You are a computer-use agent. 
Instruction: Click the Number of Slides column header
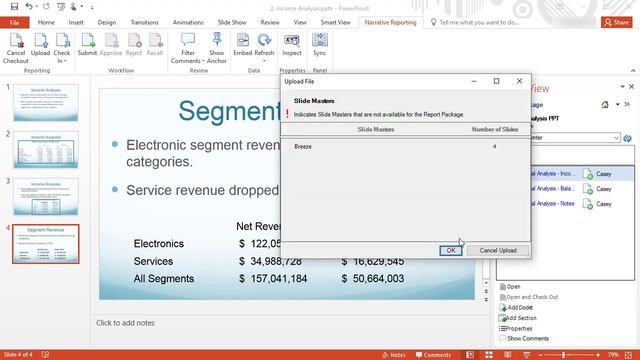495,129
